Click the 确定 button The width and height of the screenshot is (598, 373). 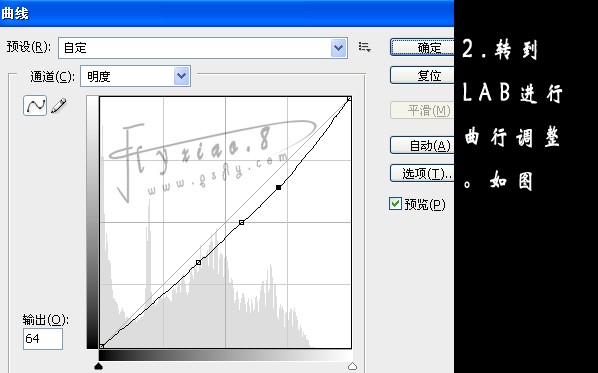point(422,48)
